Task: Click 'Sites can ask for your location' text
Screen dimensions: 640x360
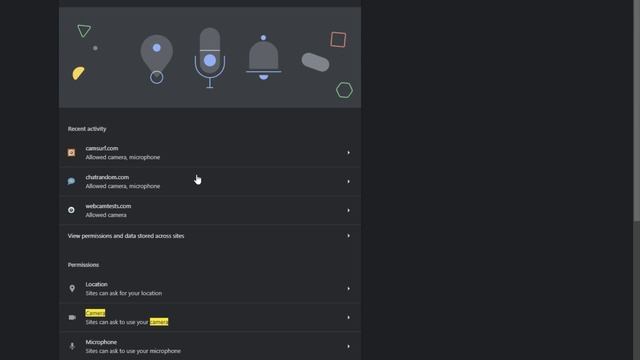Action: pos(124,293)
